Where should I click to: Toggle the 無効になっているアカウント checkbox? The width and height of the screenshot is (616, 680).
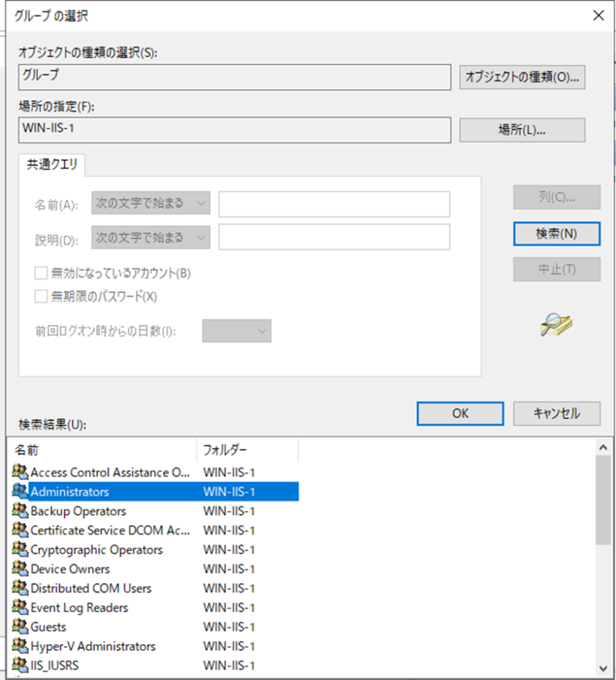coord(41,273)
